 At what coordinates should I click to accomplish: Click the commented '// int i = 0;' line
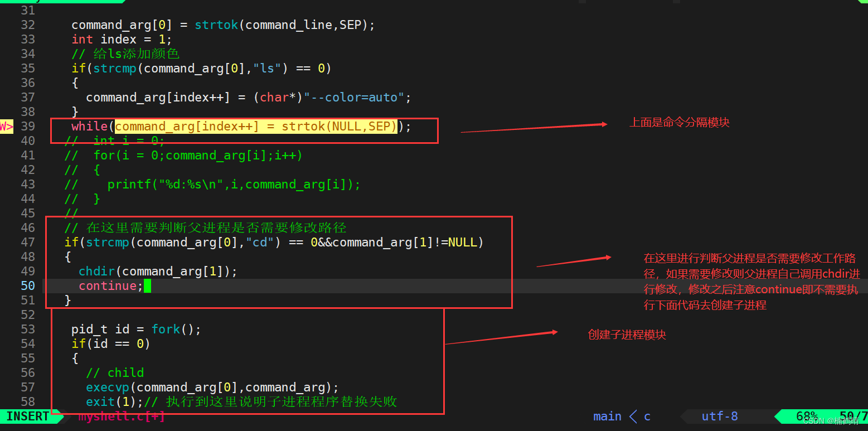click(x=115, y=141)
